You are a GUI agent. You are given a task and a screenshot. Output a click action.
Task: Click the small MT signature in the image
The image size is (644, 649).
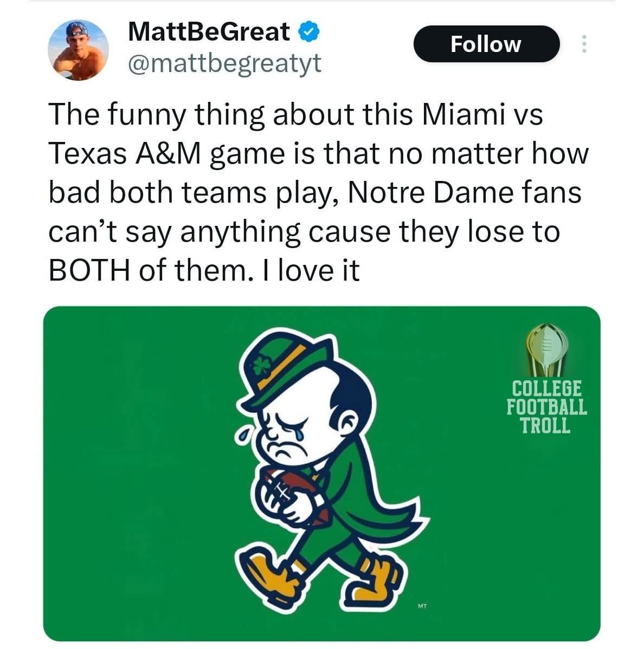pyautogui.click(x=422, y=606)
